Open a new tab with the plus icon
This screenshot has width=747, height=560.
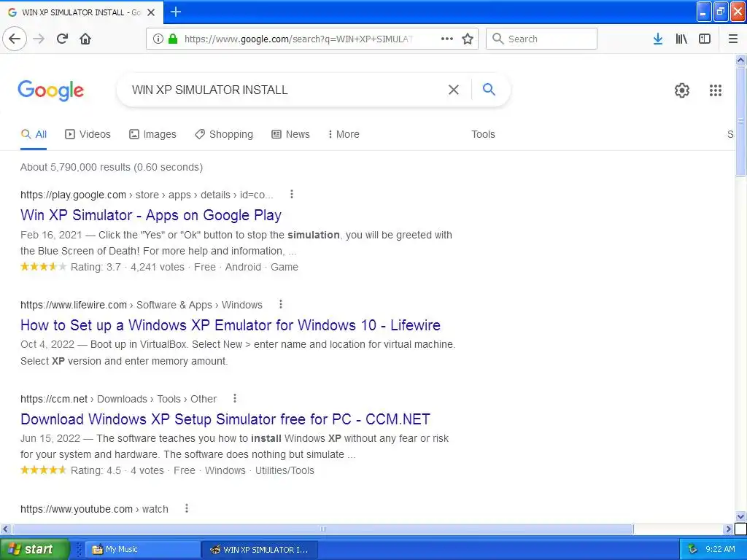click(x=176, y=12)
